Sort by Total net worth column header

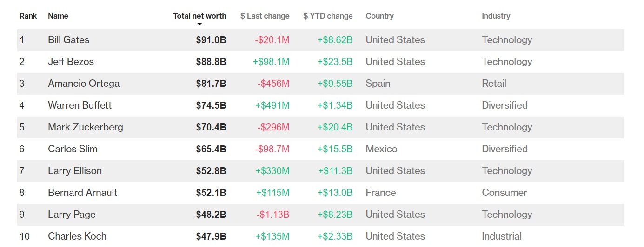point(199,16)
